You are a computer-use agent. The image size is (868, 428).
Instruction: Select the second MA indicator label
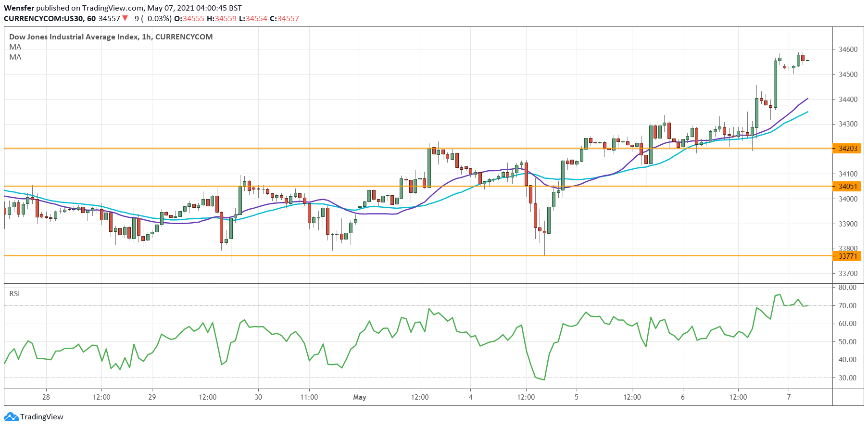15,57
